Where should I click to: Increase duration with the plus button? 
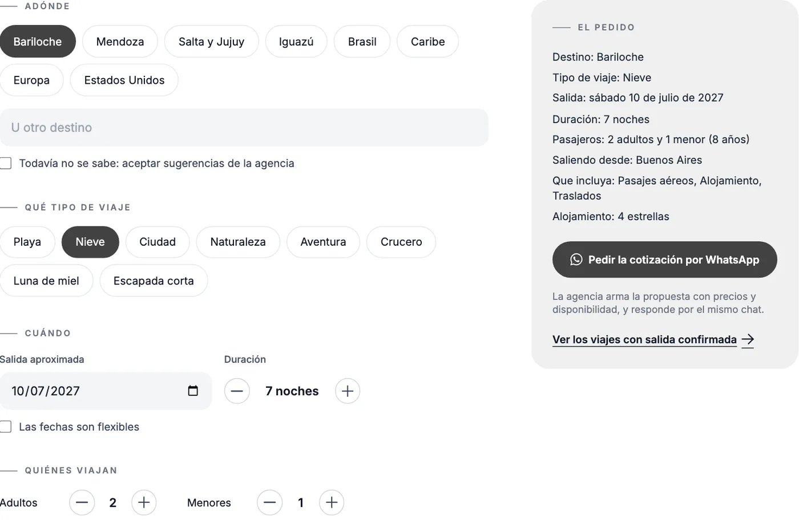pos(348,391)
